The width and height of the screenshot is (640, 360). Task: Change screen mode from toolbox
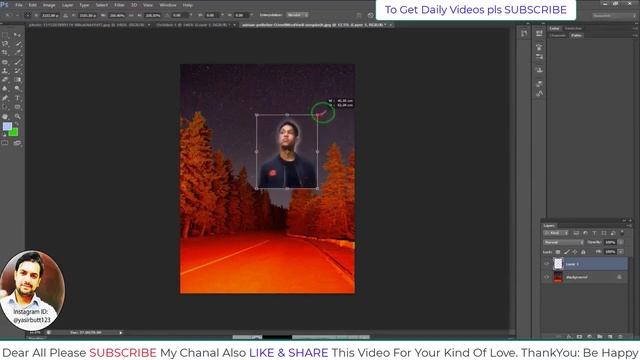point(17,143)
